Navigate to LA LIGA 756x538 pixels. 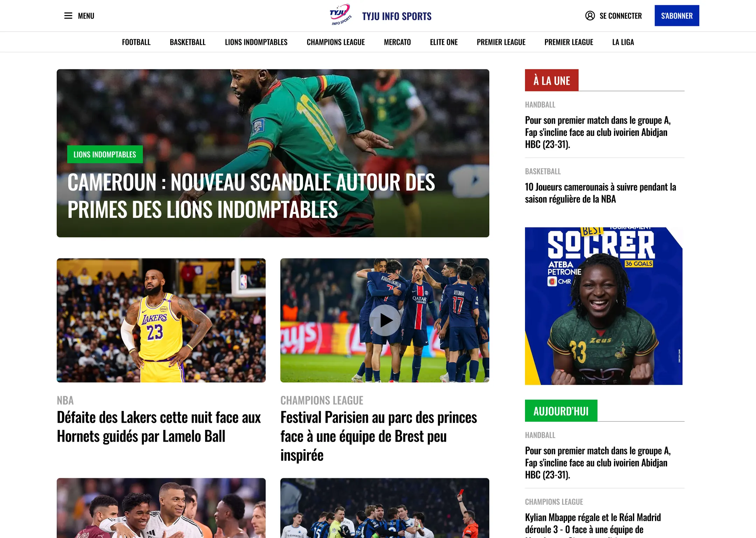coord(623,42)
